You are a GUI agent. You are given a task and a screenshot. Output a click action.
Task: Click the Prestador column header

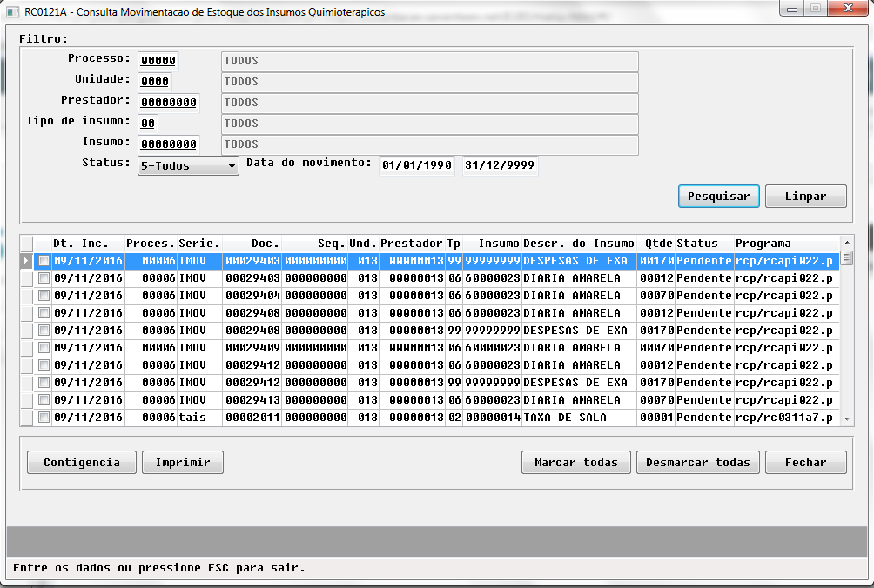412,244
